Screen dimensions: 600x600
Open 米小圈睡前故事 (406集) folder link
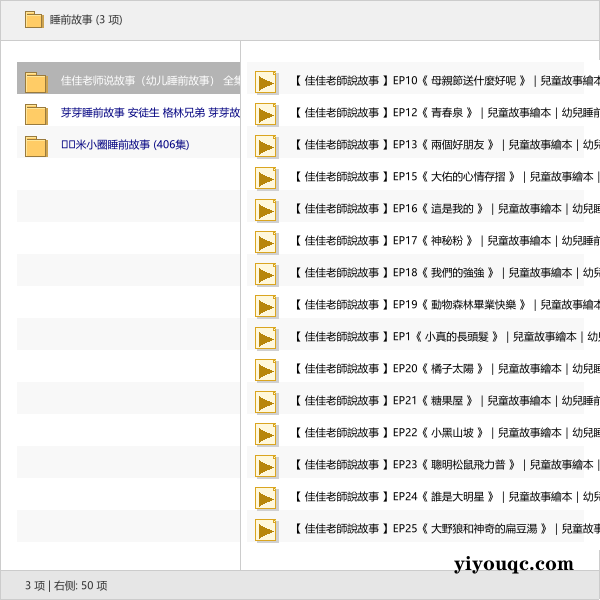pyautogui.click(x=125, y=145)
